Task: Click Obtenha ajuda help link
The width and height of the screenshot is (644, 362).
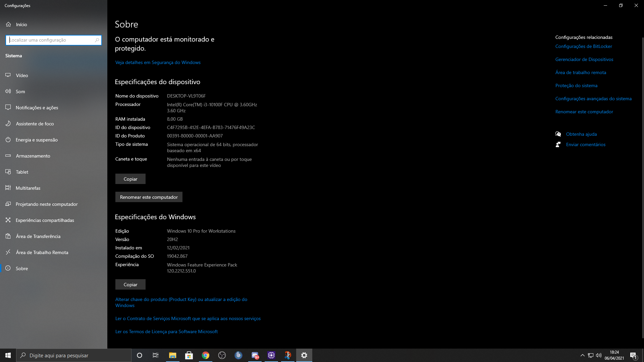Action: [581, 134]
